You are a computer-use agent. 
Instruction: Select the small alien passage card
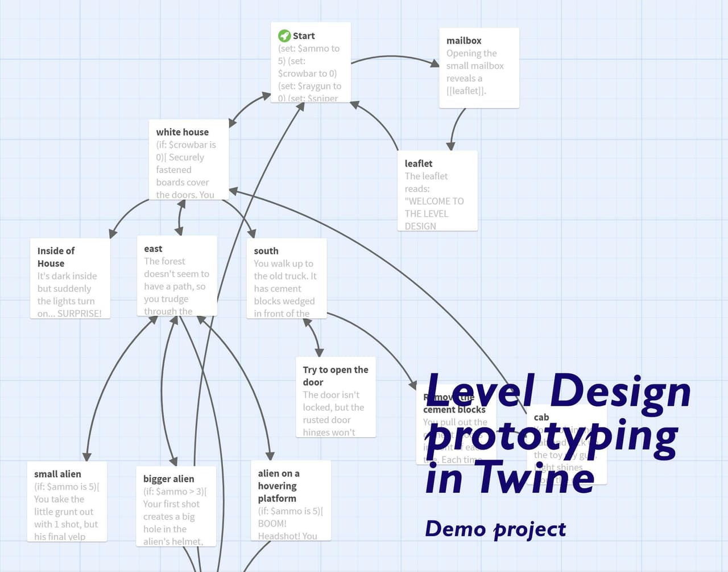tap(67, 501)
